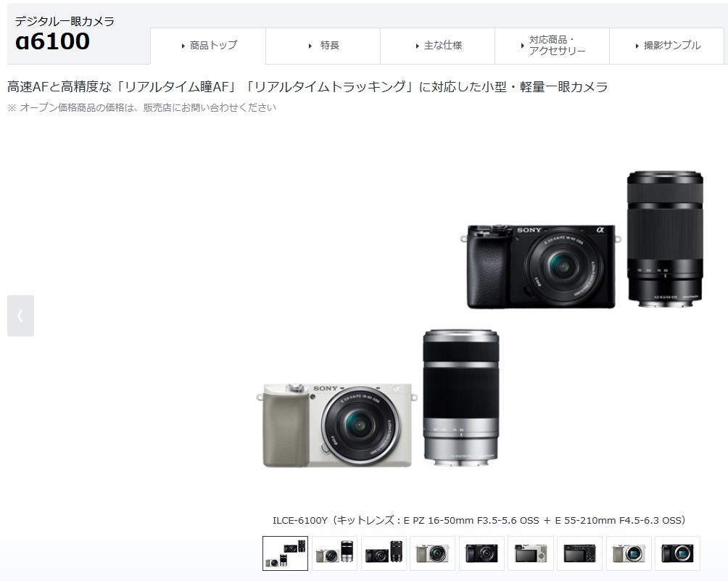This screenshot has width=728, height=581.
Task: View the white camera rear screen thumbnail
Action: tap(531, 553)
